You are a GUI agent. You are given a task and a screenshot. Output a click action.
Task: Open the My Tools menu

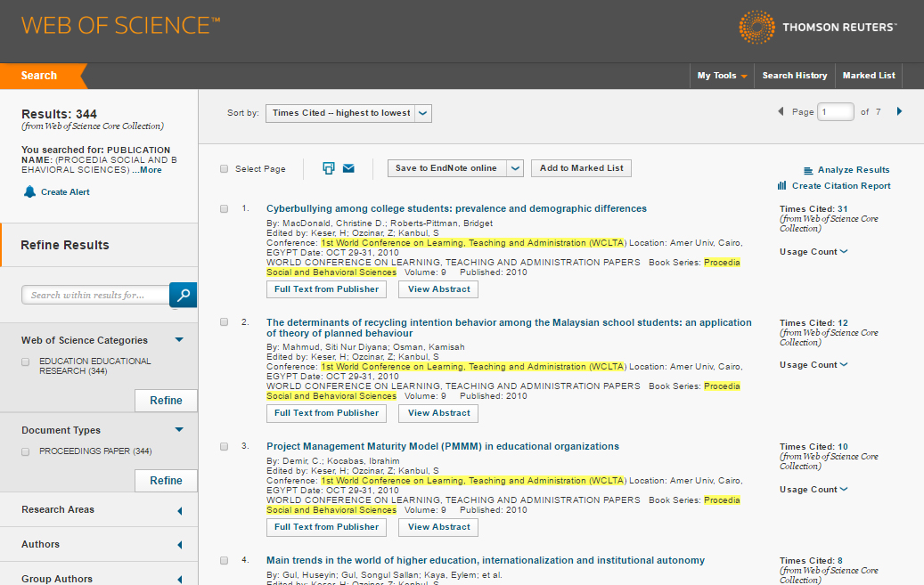pos(722,76)
